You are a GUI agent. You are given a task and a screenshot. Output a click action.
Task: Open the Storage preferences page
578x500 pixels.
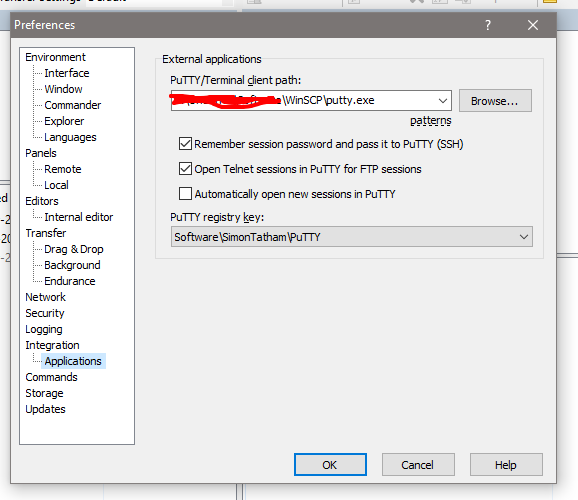click(44, 393)
